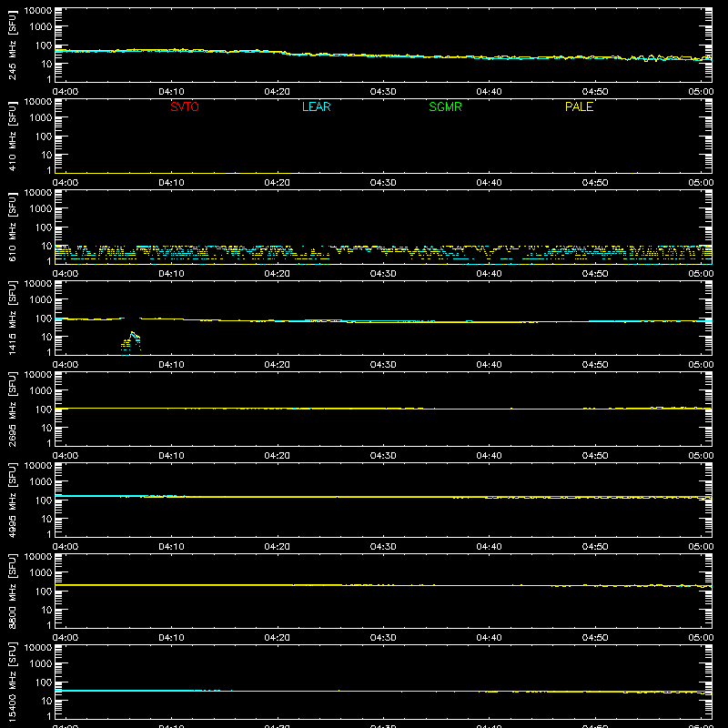Select the 4995 MHz [SFU] axis title

[x=12, y=500]
